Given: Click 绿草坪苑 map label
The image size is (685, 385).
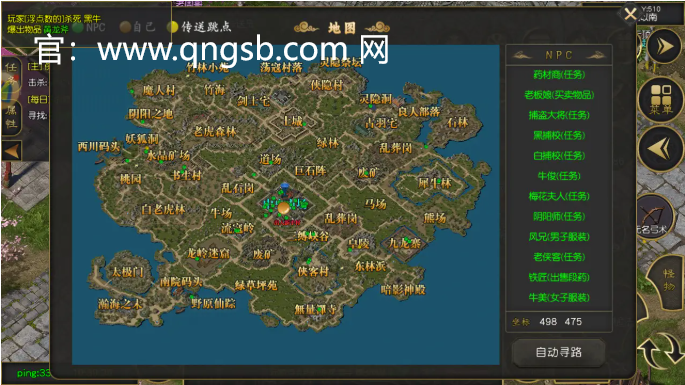Looking at the screenshot, I should point(256,285).
